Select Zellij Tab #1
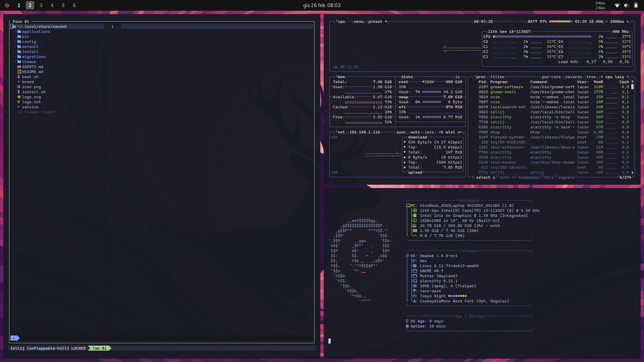Screen dimensions: 644x362 point(100,348)
